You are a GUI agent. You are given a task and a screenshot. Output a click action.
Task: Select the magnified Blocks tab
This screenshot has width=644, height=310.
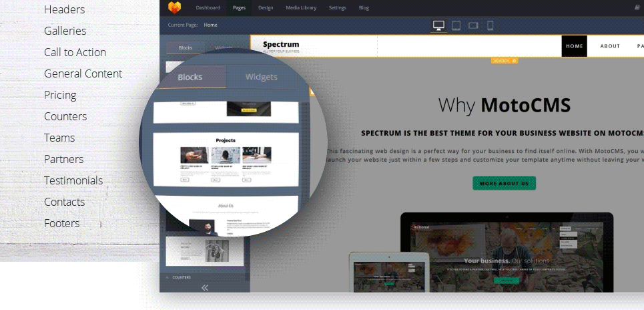[x=190, y=77]
